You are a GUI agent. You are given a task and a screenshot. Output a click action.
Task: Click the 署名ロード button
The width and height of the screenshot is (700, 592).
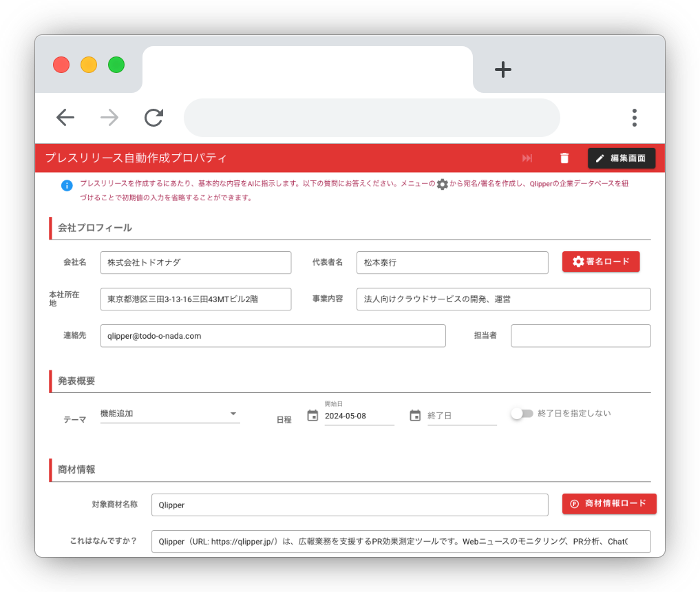[601, 262]
